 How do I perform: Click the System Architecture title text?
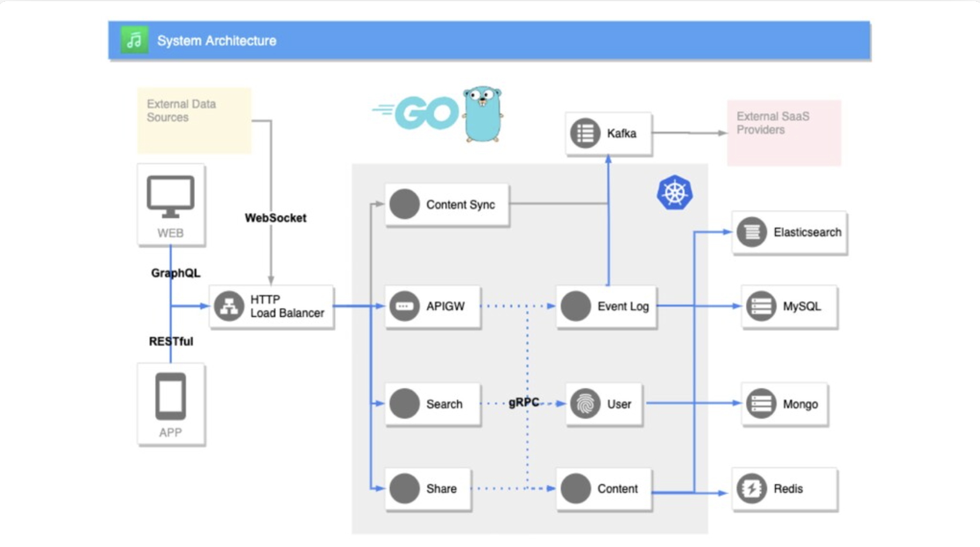[x=217, y=40]
